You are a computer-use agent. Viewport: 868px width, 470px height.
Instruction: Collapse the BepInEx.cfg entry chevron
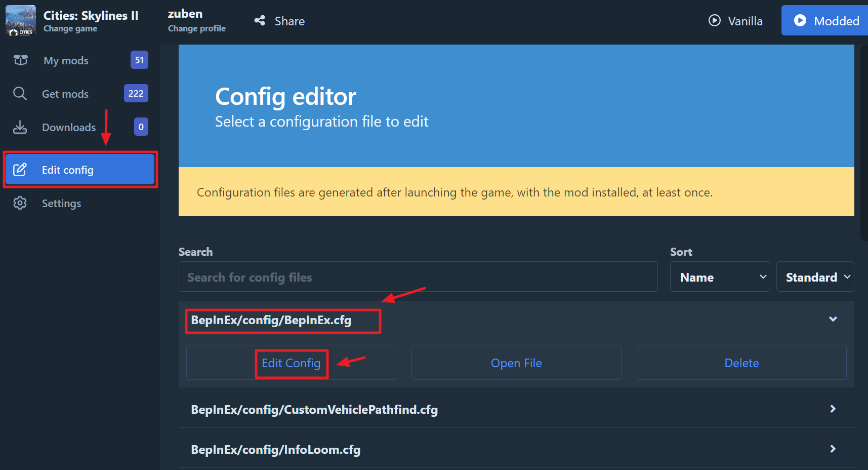coord(833,319)
